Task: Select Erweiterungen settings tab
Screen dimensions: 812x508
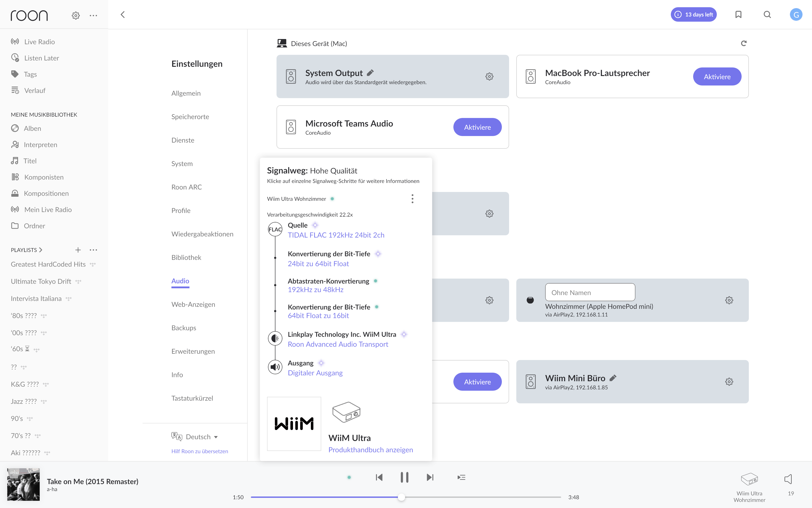Action: [x=193, y=351]
